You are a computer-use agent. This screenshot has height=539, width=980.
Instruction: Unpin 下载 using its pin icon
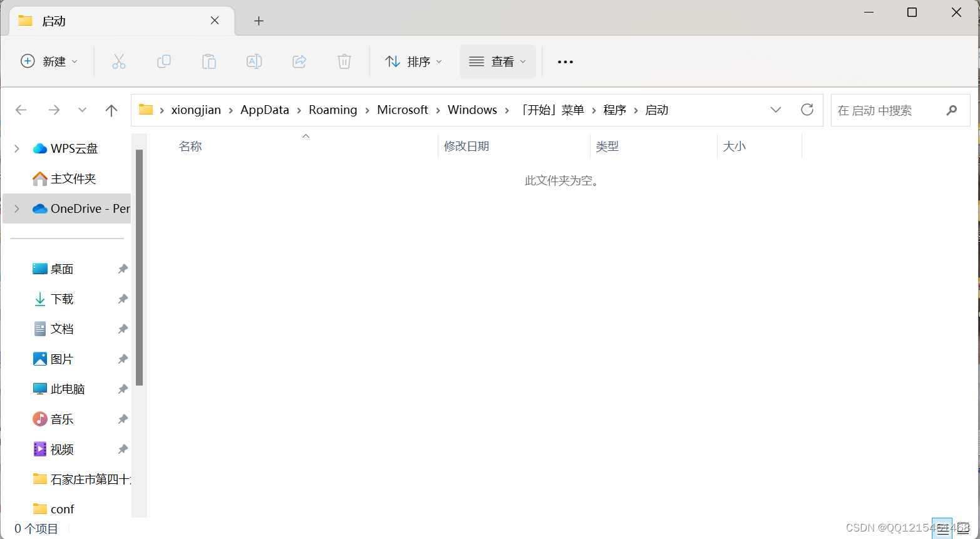(123, 299)
